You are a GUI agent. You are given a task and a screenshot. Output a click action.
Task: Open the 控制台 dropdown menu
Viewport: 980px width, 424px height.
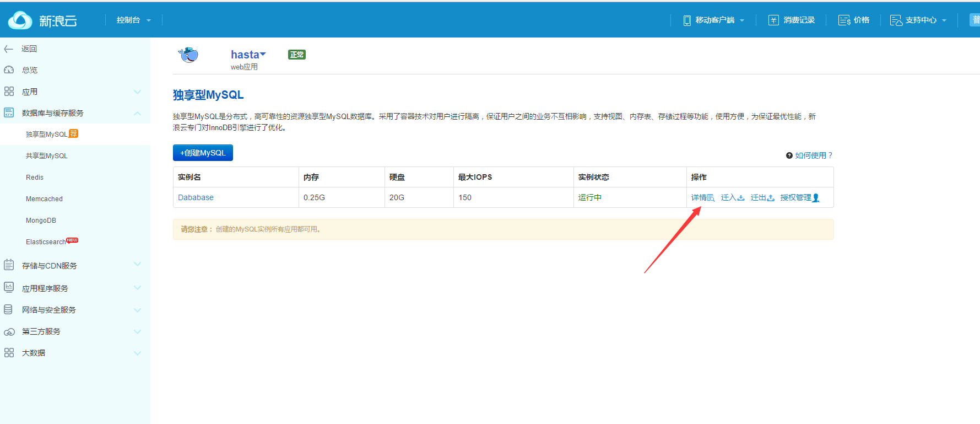[133, 20]
